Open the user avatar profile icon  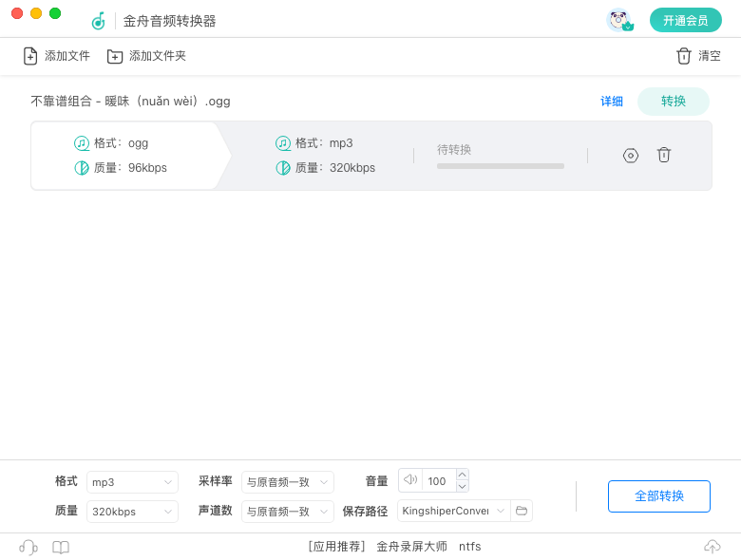(619, 20)
